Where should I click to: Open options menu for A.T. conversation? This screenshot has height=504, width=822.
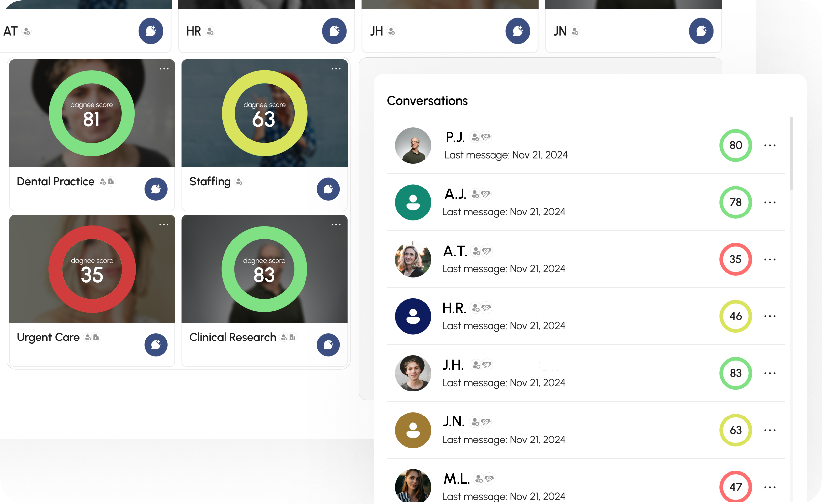tap(770, 259)
